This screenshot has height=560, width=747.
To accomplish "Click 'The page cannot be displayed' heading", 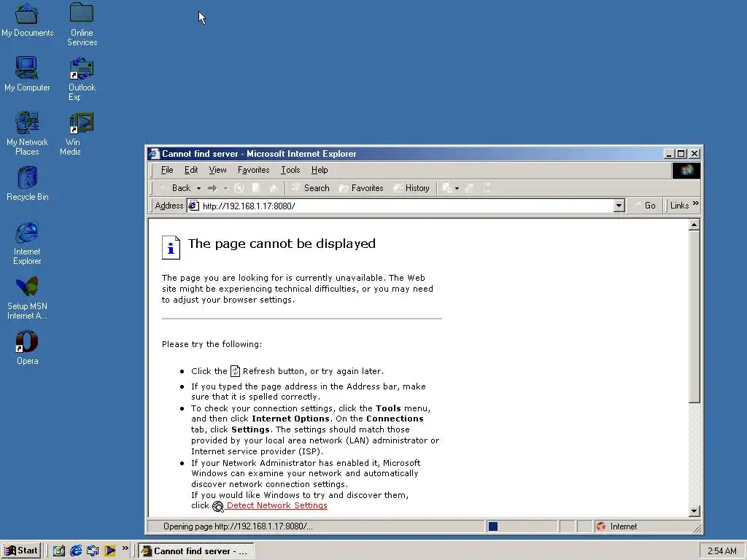I will coord(282,244).
